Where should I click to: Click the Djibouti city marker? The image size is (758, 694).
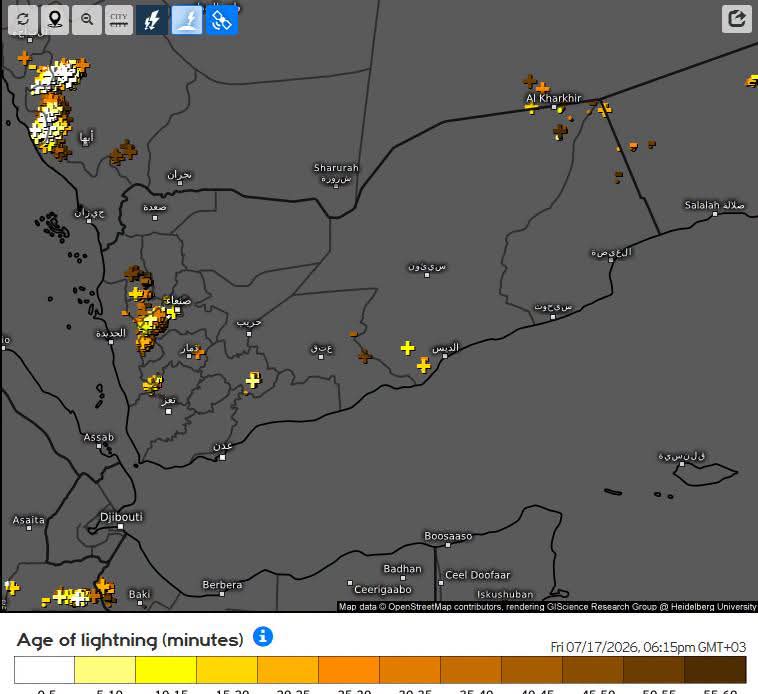[x=120, y=527]
